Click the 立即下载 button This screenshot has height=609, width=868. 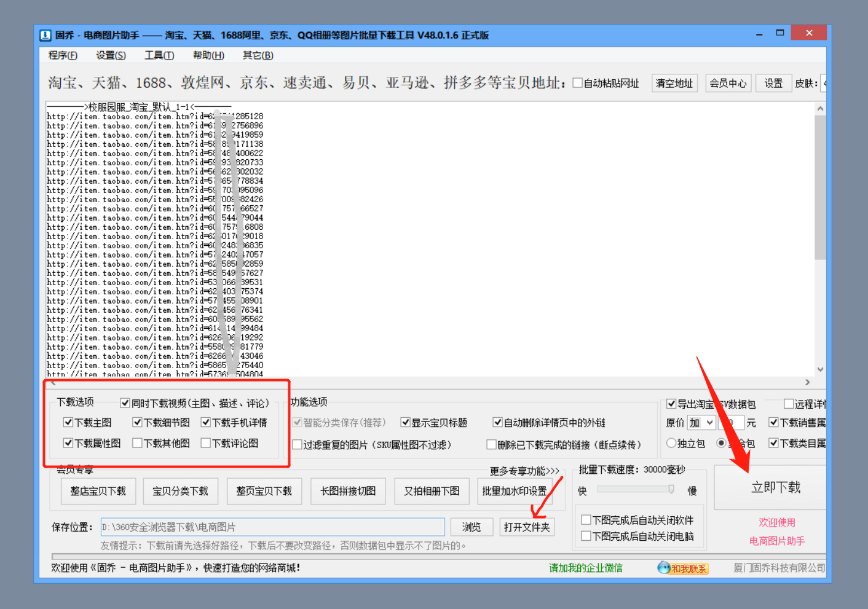click(776, 487)
